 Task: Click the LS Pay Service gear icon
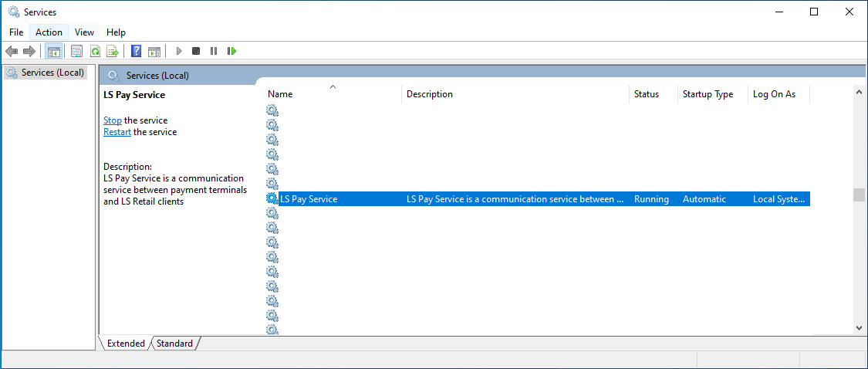272,199
